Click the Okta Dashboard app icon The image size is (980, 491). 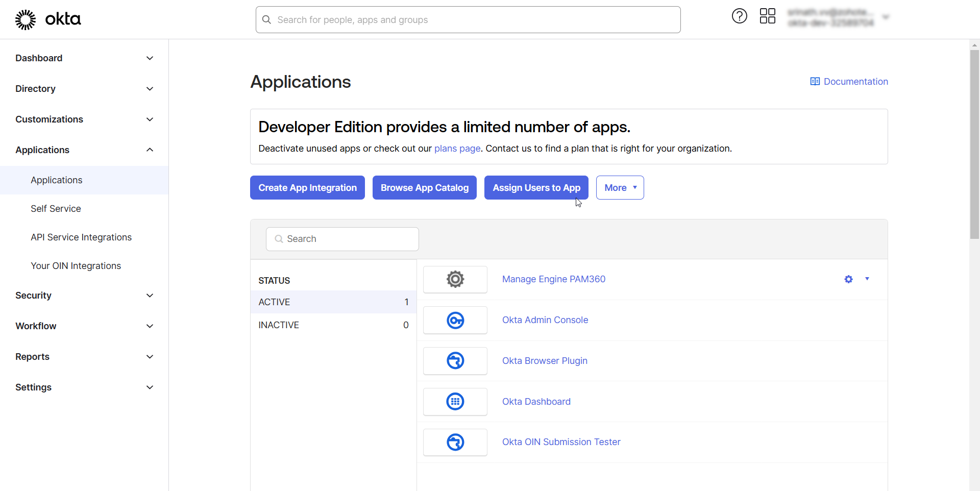(455, 402)
